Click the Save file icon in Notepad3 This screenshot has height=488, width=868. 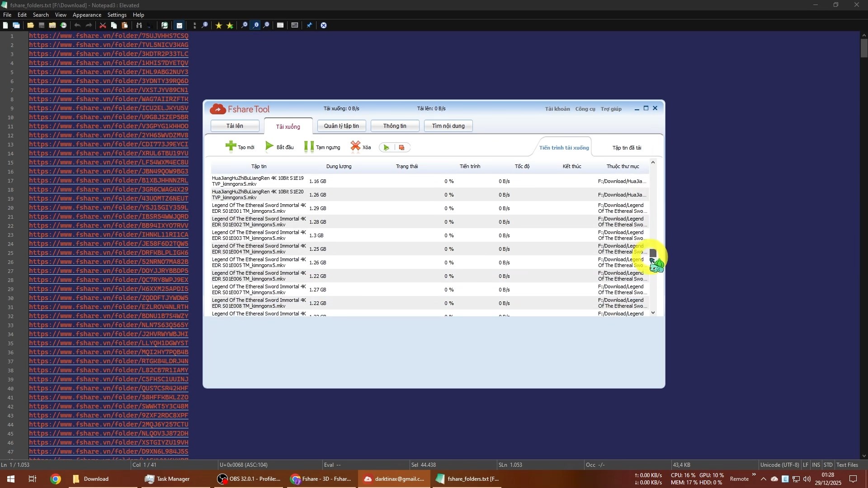click(x=42, y=25)
